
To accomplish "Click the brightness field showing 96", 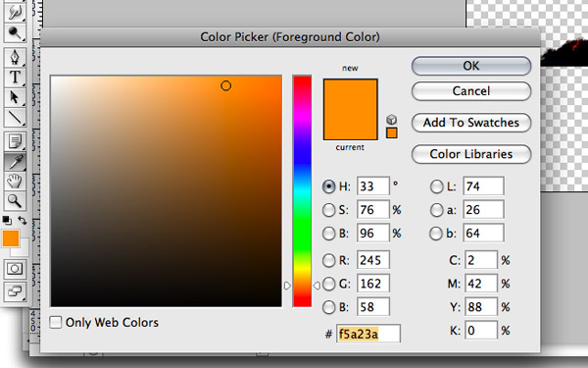I will pos(373,234).
